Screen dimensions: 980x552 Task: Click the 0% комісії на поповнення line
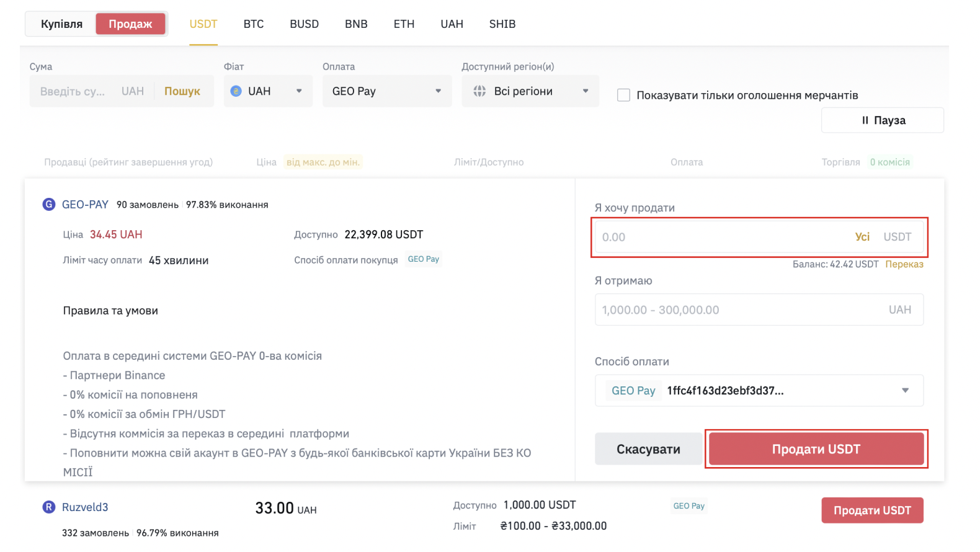pos(130,395)
